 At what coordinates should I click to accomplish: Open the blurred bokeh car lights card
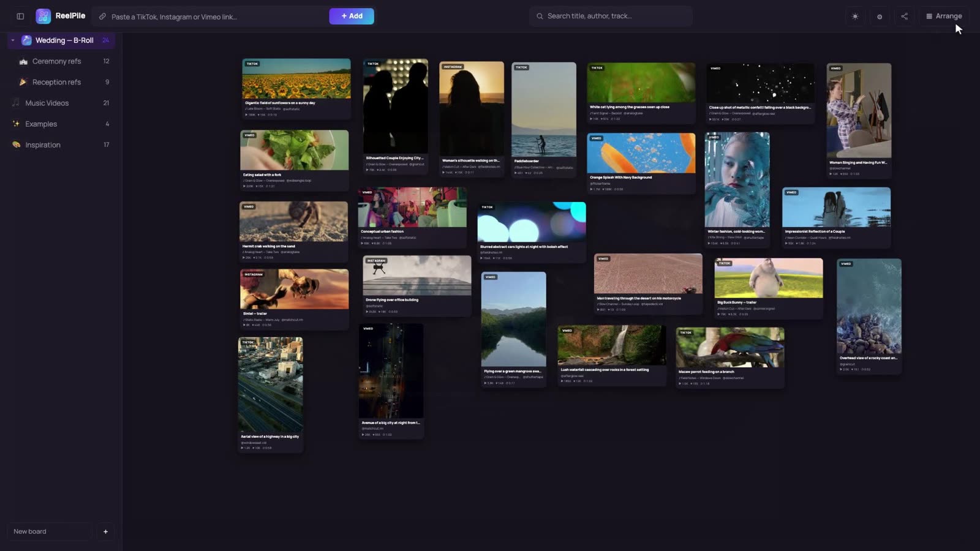coord(532,232)
